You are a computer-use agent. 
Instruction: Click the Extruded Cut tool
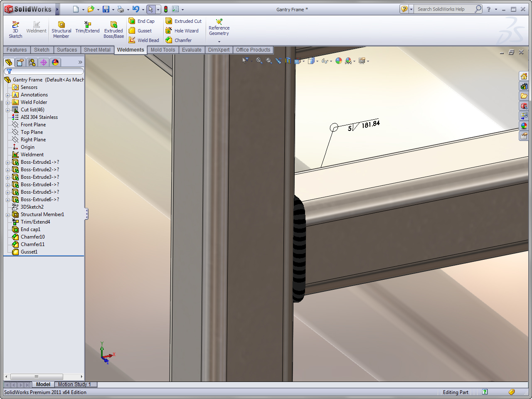(x=183, y=21)
